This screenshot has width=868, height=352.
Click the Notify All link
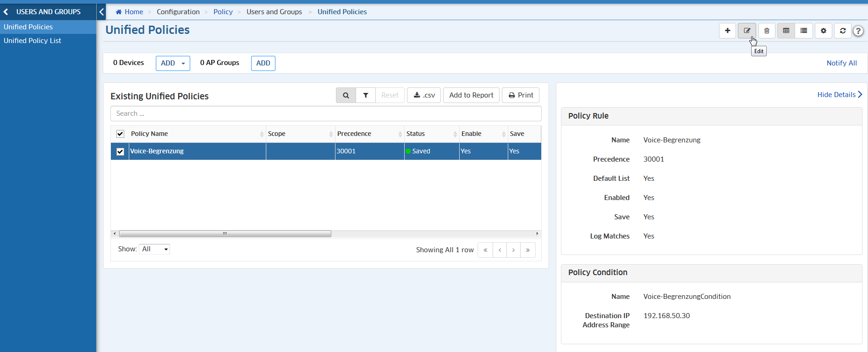(x=841, y=63)
